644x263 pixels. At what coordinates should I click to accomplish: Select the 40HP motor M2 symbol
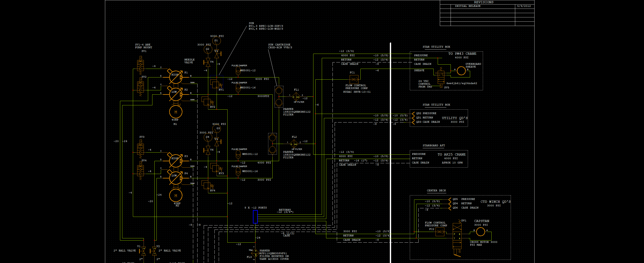click(176, 196)
